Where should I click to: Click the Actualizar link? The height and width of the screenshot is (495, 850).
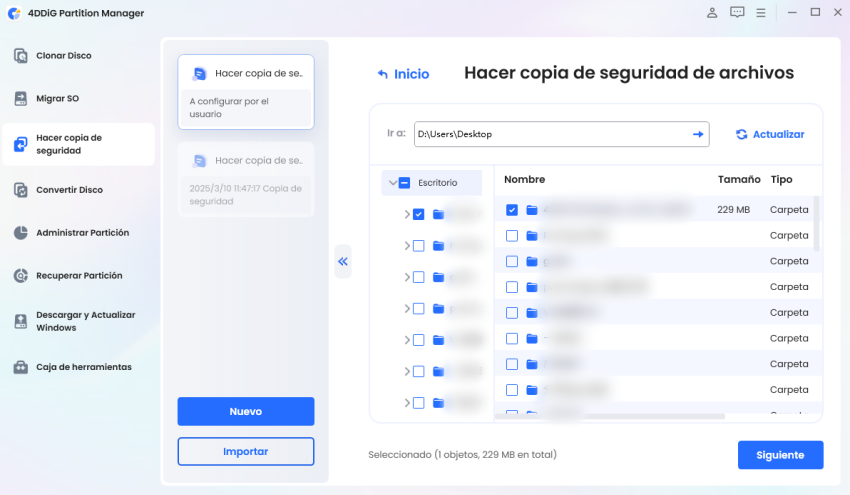click(x=778, y=134)
